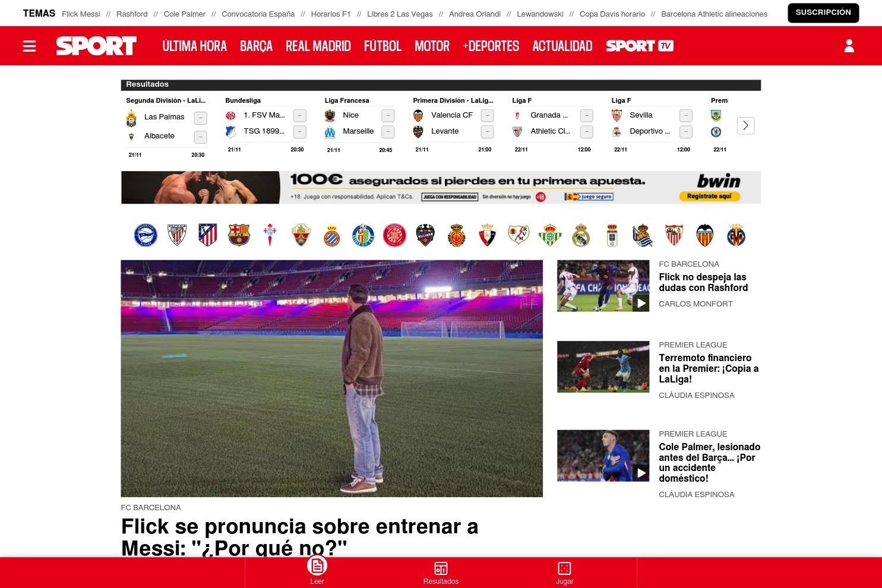Open the MOTOR menu
Viewport: 882px width, 588px height.
pyautogui.click(x=432, y=46)
